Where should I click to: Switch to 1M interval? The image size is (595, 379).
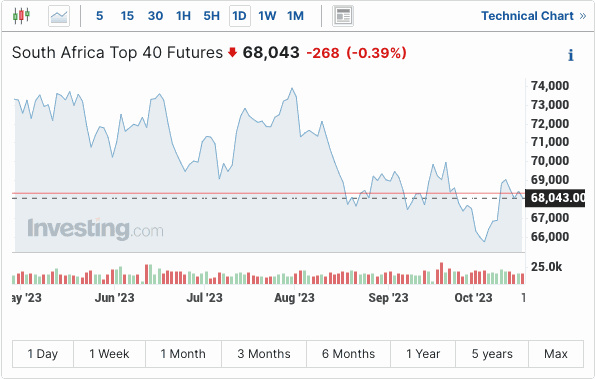(x=295, y=16)
